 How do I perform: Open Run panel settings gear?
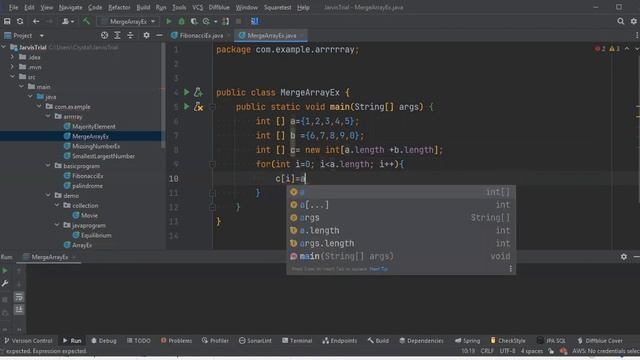coord(624,257)
